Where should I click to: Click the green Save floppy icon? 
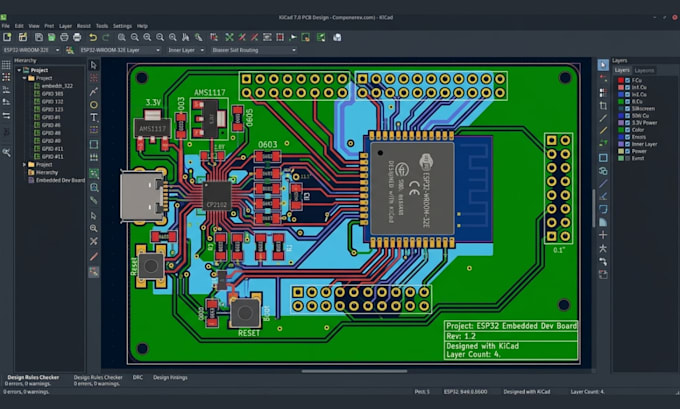point(52,37)
